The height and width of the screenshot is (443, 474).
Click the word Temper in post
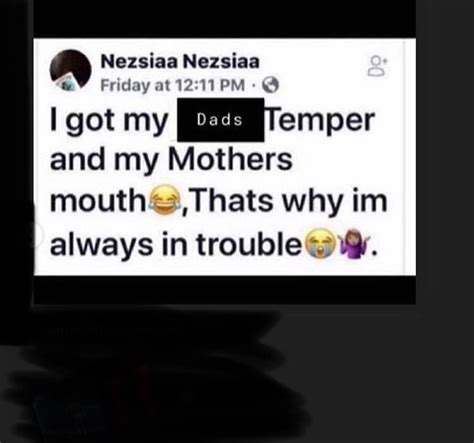(x=320, y=121)
